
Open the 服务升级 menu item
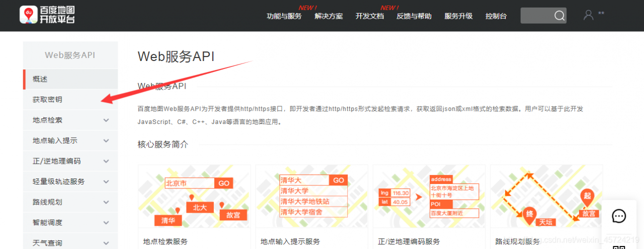pyautogui.click(x=458, y=16)
